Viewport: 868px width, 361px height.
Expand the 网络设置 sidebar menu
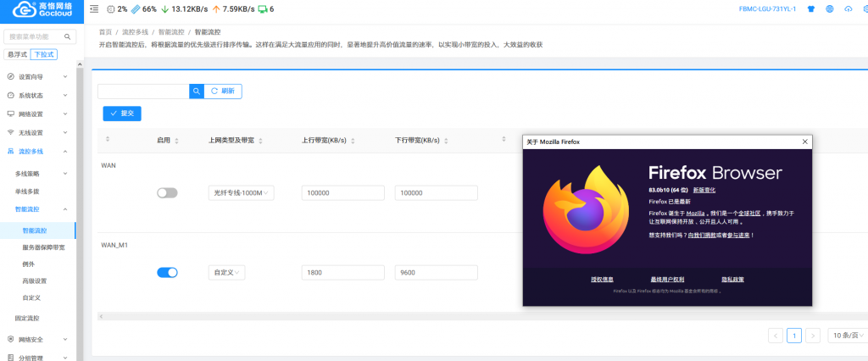[39, 114]
